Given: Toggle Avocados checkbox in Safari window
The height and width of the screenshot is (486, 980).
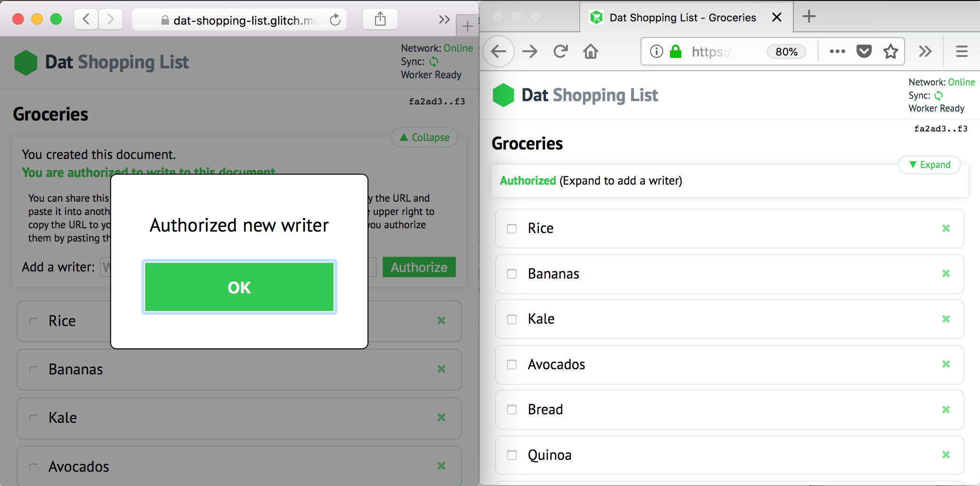Looking at the screenshot, I should [33, 467].
